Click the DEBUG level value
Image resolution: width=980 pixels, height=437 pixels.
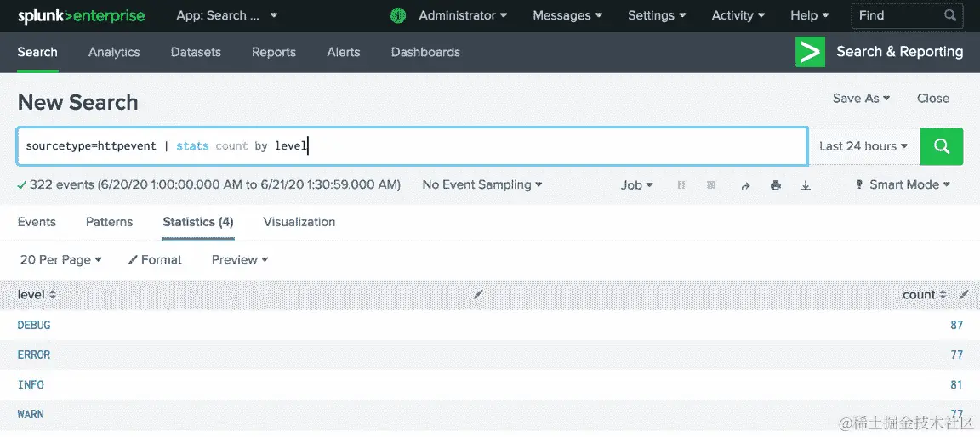(x=34, y=325)
